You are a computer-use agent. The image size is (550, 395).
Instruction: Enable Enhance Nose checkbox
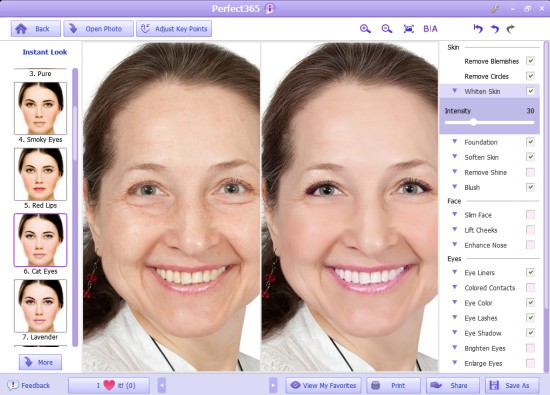pyautogui.click(x=530, y=245)
